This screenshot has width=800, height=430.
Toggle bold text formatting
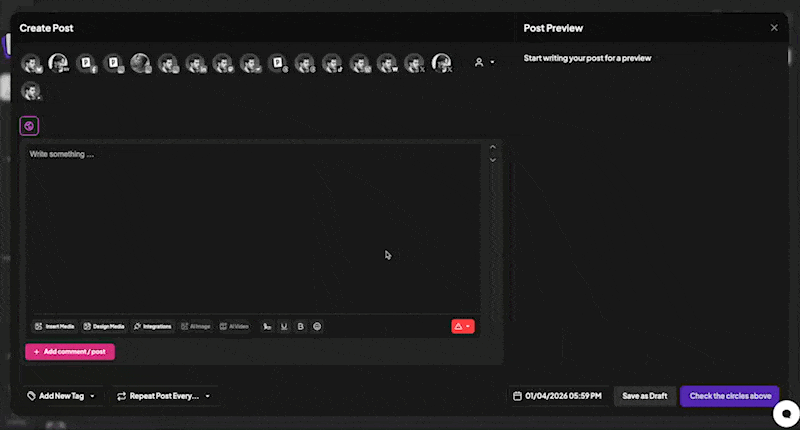click(x=301, y=326)
